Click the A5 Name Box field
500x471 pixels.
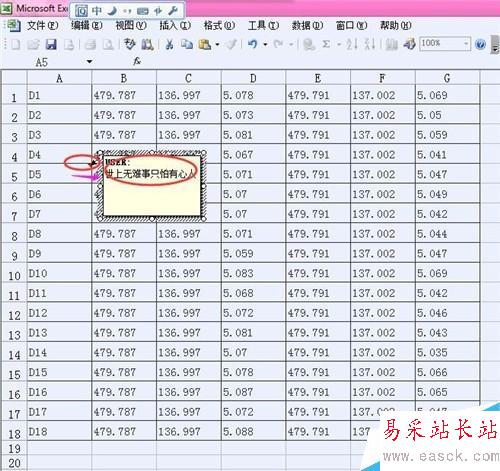point(43,62)
